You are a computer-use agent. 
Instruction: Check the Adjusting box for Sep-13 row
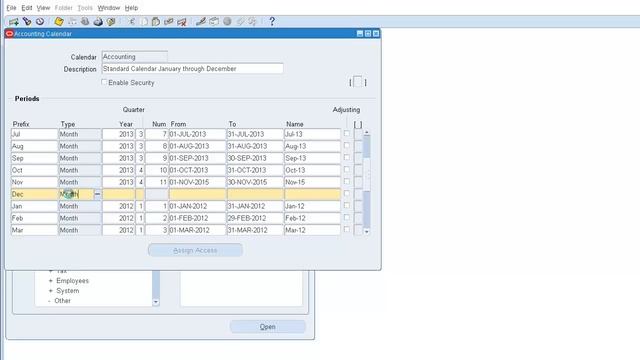pos(347,158)
